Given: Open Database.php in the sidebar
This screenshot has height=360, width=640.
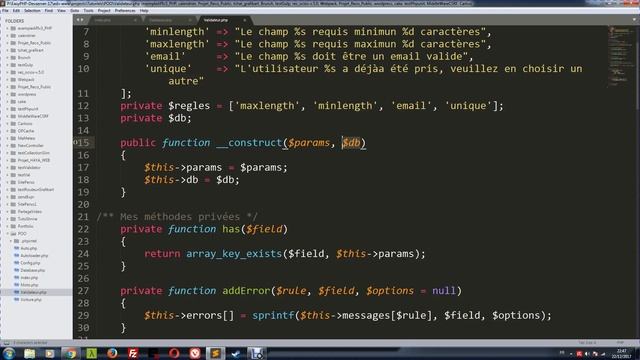Looking at the screenshot, I should [x=33, y=270].
